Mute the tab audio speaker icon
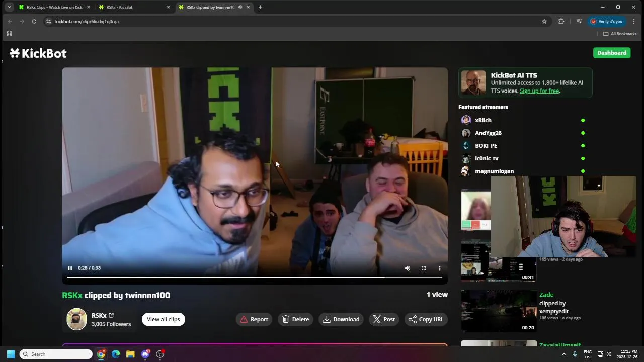 (x=240, y=7)
